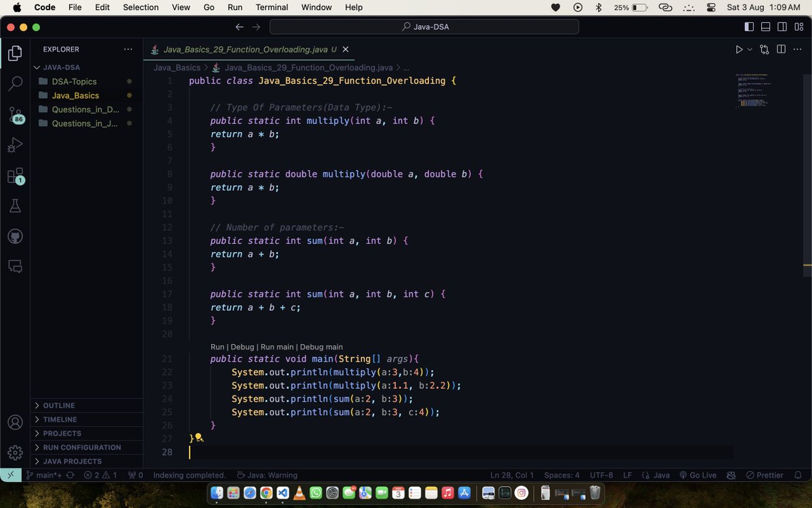This screenshot has height=508, width=812.
Task: Click the synchronize changes icon
Action: tap(70, 475)
